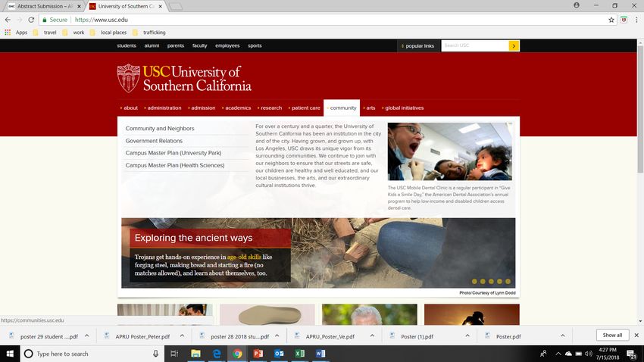Open the patient care navigation menu
This screenshot has width=644, height=362.
click(305, 108)
